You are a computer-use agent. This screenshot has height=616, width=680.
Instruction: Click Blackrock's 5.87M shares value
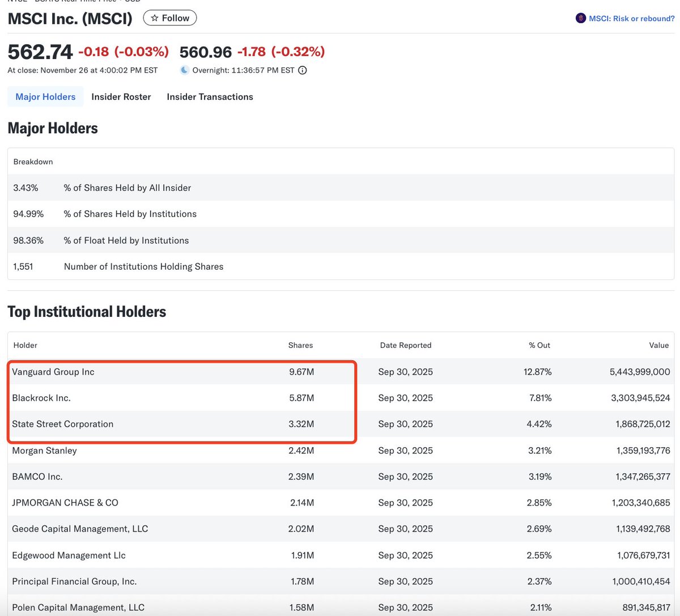click(301, 398)
